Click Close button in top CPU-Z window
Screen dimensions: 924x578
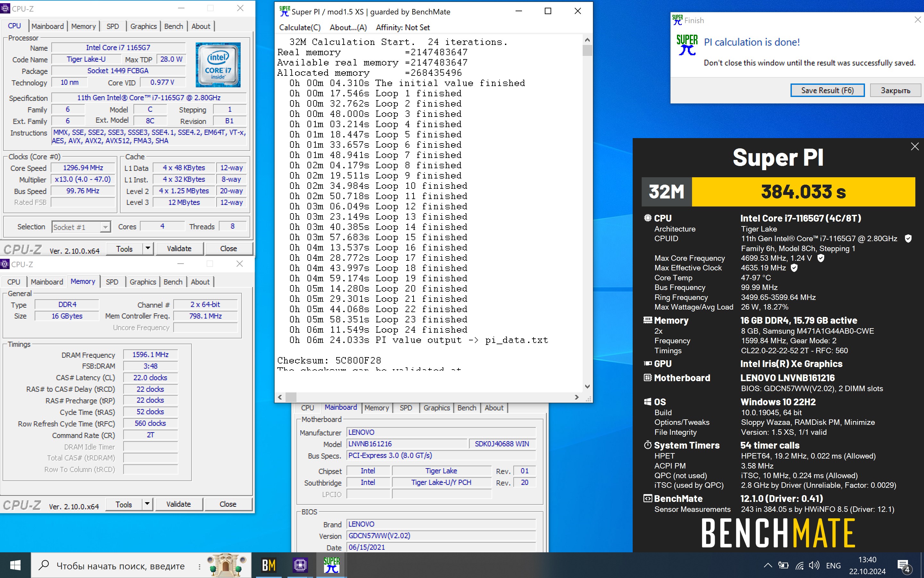pyautogui.click(x=229, y=249)
